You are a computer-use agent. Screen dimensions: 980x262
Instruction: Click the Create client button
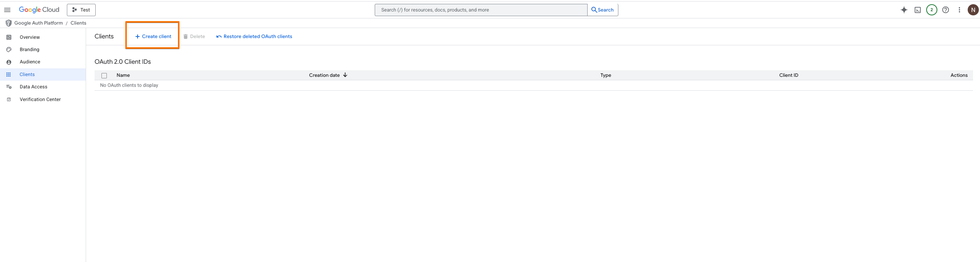(x=153, y=36)
